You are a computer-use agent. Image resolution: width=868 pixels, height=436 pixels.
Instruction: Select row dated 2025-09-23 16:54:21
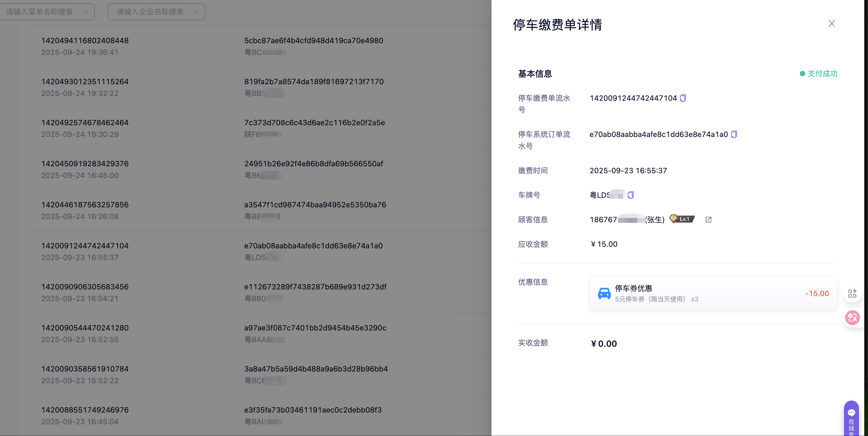tap(80, 298)
